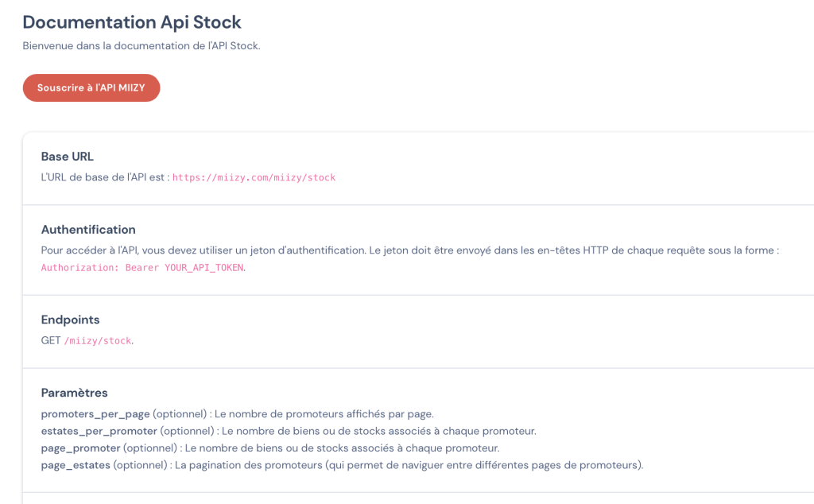Image resolution: width=814 pixels, height=504 pixels.
Task: Click the "Documentation Api Stock" page title
Action: click(x=132, y=22)
